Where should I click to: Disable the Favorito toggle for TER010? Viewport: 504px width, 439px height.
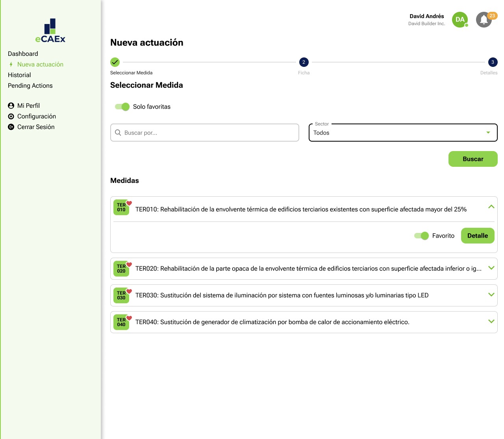[x=421, y=236]
